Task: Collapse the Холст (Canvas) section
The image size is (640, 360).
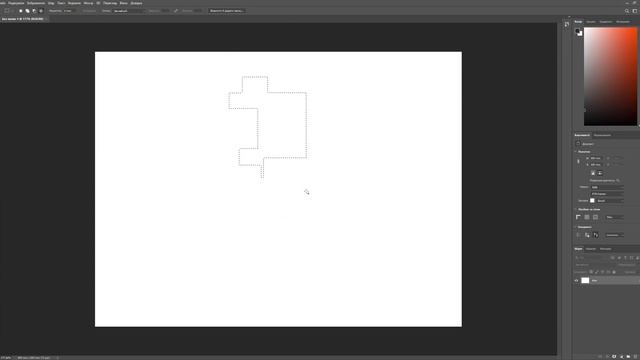Action: [576, 151]
